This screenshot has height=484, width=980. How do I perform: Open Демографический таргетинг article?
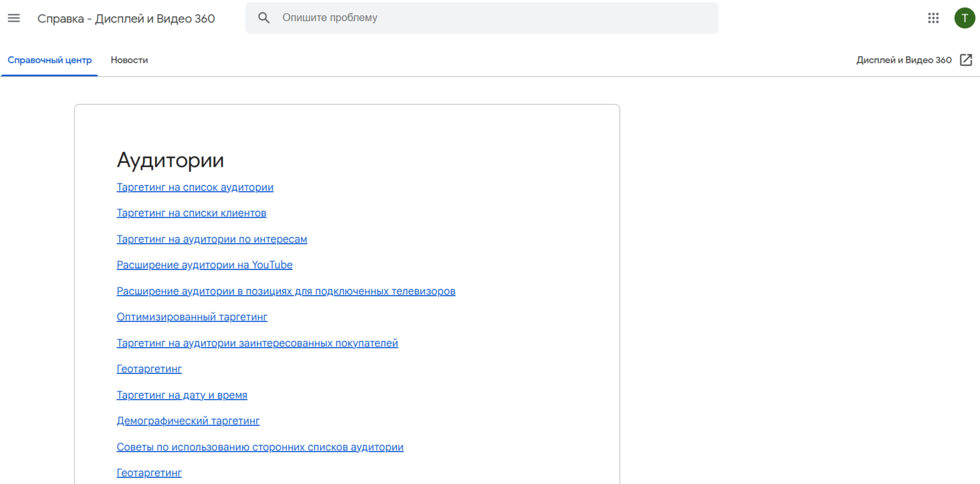coord(188,421)
